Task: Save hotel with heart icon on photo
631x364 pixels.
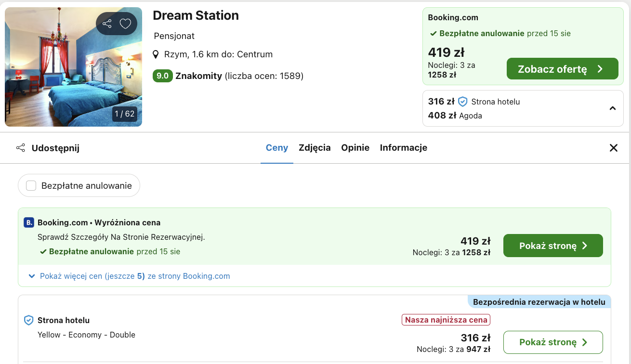Action: click(125, 24)
